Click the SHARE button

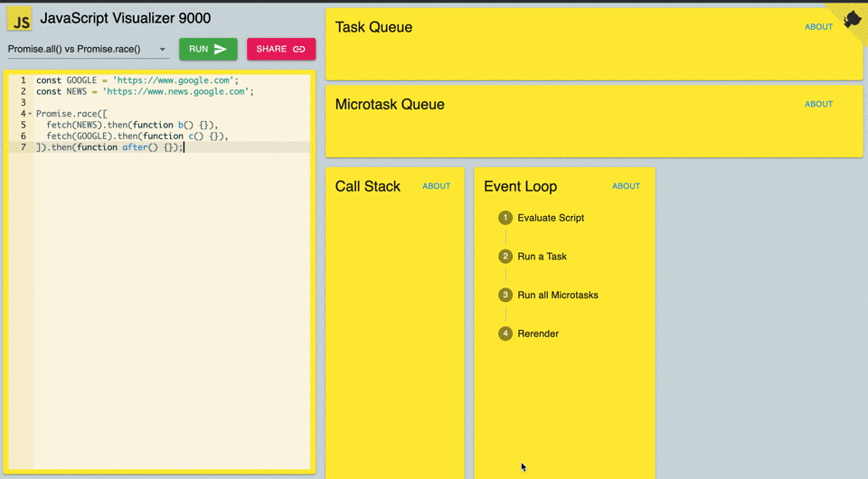pyautogui.click(x=281, y=49)
